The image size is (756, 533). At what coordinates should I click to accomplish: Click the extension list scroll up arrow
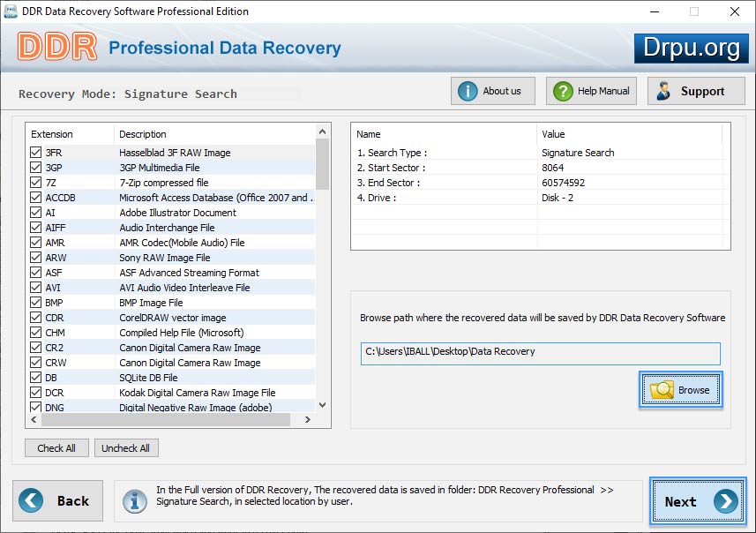click(x=323, y=131)
